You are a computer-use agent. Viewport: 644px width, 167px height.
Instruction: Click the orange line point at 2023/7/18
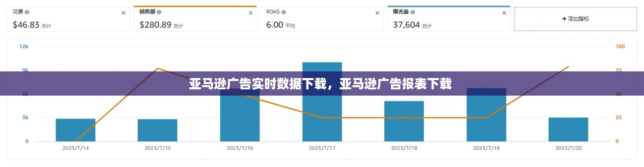(x=404, y=118)
